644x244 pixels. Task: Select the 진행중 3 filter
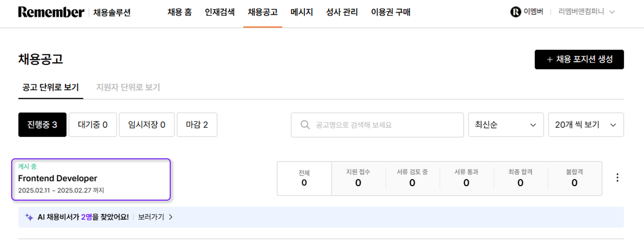(42, 124)
